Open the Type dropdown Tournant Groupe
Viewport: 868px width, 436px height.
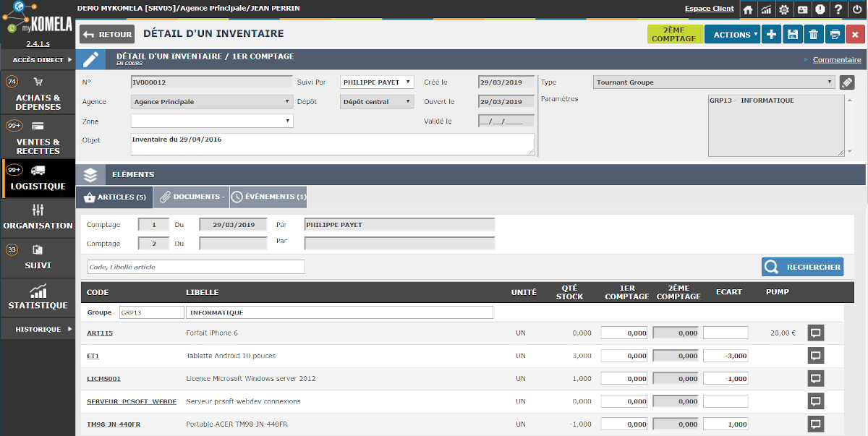point(714,82)
